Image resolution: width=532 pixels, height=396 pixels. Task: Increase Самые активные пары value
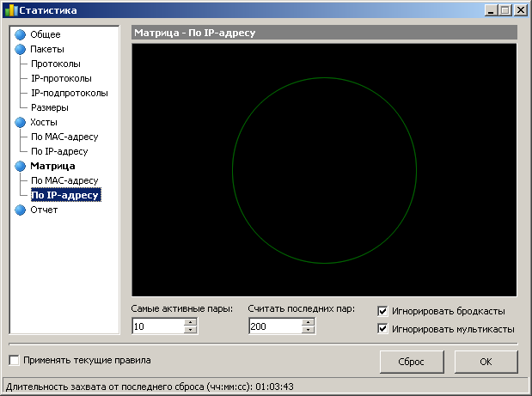[190, 322]
